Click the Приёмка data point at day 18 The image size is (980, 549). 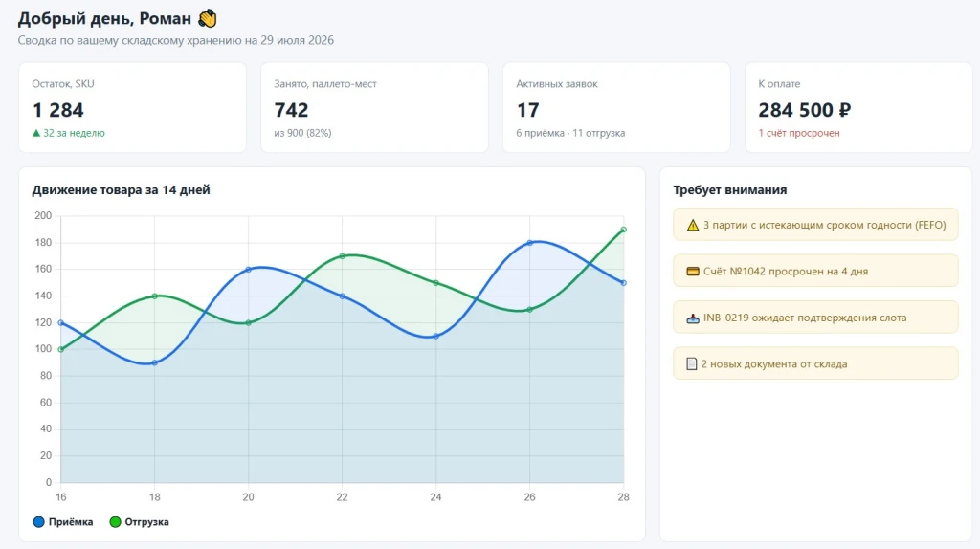(154, 362)
